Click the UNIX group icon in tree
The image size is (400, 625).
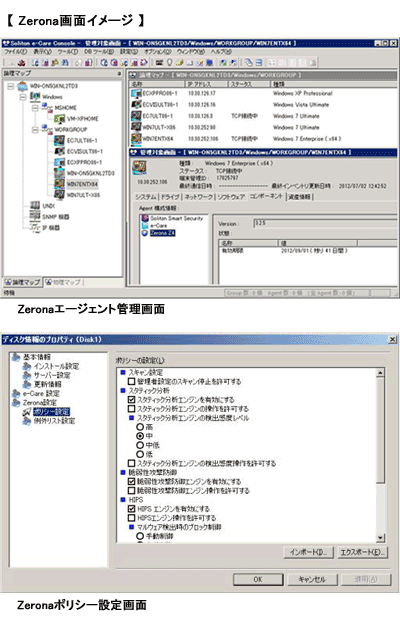point(35,206)
